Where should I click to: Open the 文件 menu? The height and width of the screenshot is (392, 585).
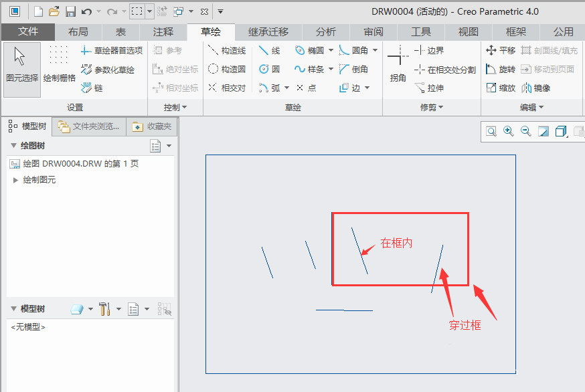tap(27, 31)
